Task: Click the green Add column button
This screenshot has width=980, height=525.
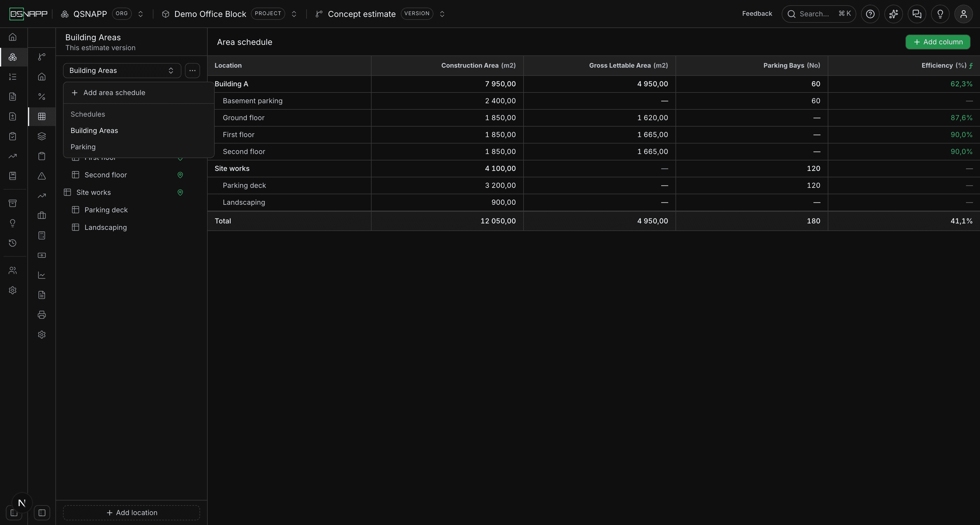Action: pos(938,42)
